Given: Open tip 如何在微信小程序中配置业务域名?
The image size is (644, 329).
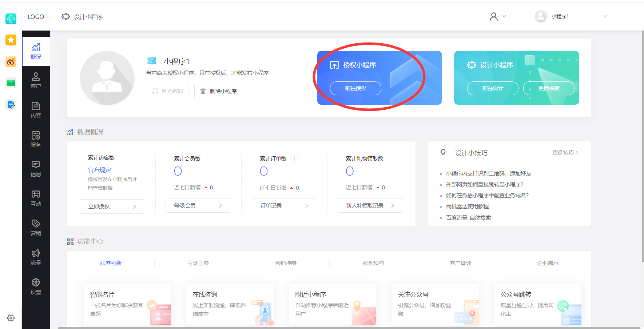Looking at the screenshot, I should 488,196.
